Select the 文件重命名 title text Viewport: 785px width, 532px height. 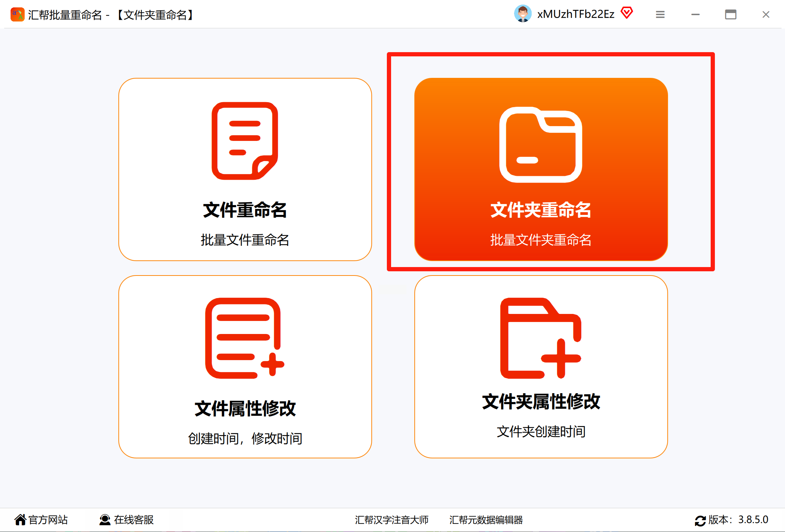coord(245,210)
